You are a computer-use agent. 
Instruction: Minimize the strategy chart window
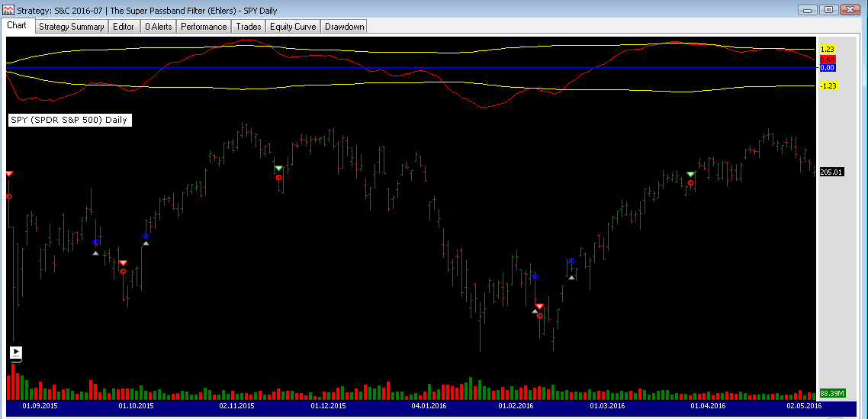(809, 9)
